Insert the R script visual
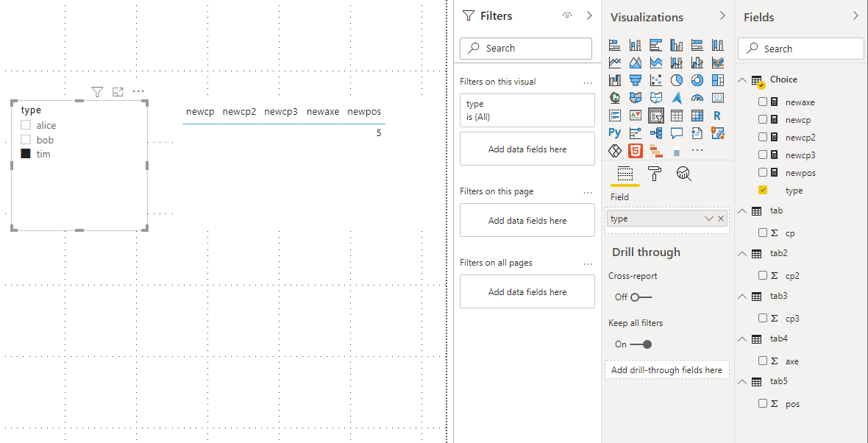 718,116
